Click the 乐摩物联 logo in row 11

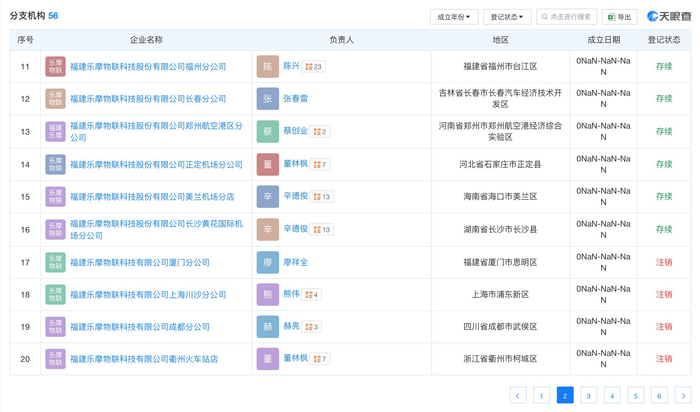point(55,67)
